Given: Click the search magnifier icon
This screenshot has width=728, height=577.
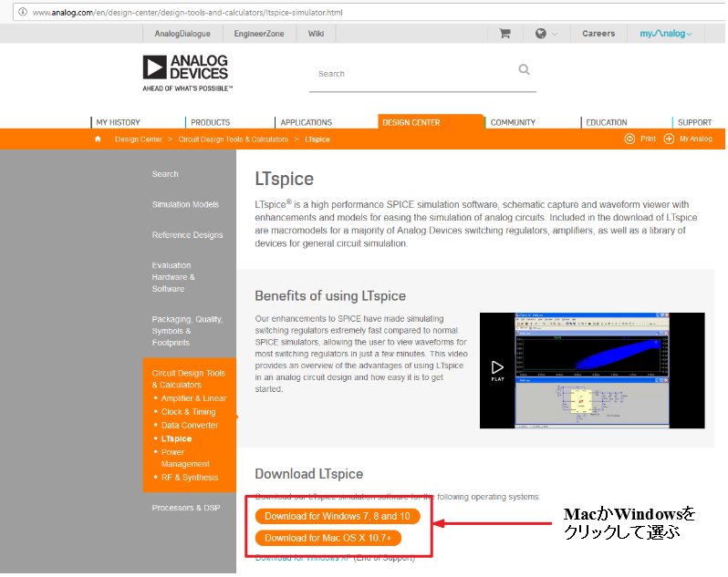Looking at the screenshot, I should click(x=525, y=69).
